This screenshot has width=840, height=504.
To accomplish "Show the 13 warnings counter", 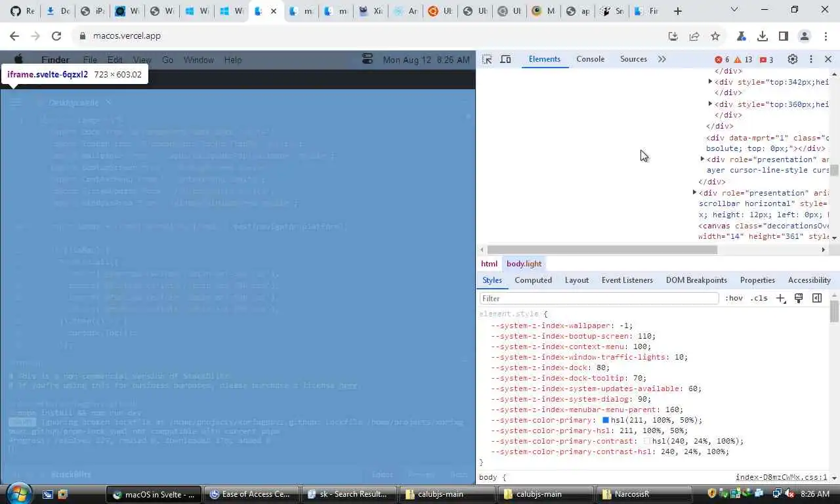I will pyautogui.click(x=743, y=60).
